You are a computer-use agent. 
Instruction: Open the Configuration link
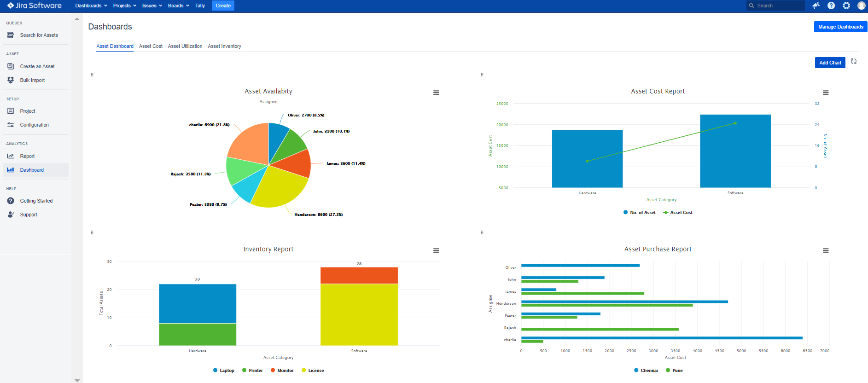click(x=35, y=125)
